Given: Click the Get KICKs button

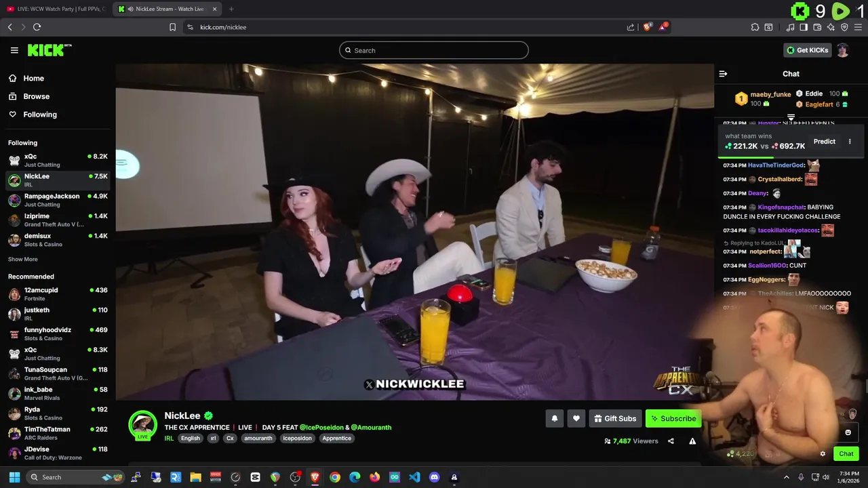Looking at the screenshot, I should coord(807,50).
